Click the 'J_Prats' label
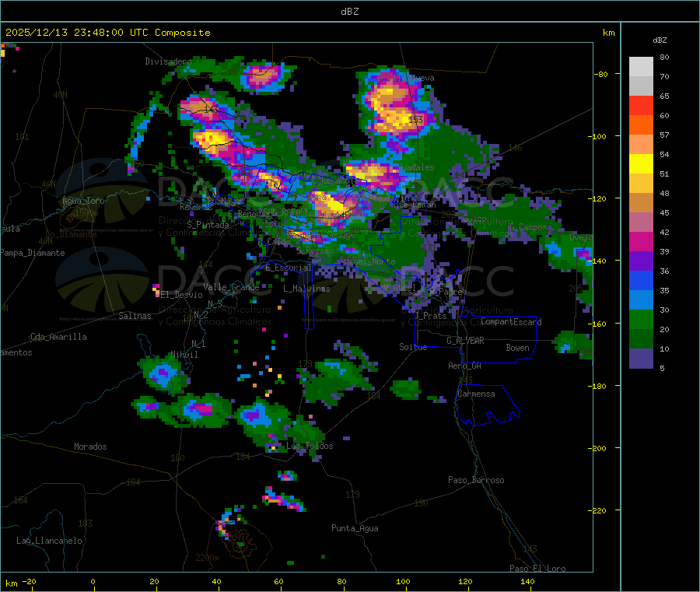 coord(430,316)
